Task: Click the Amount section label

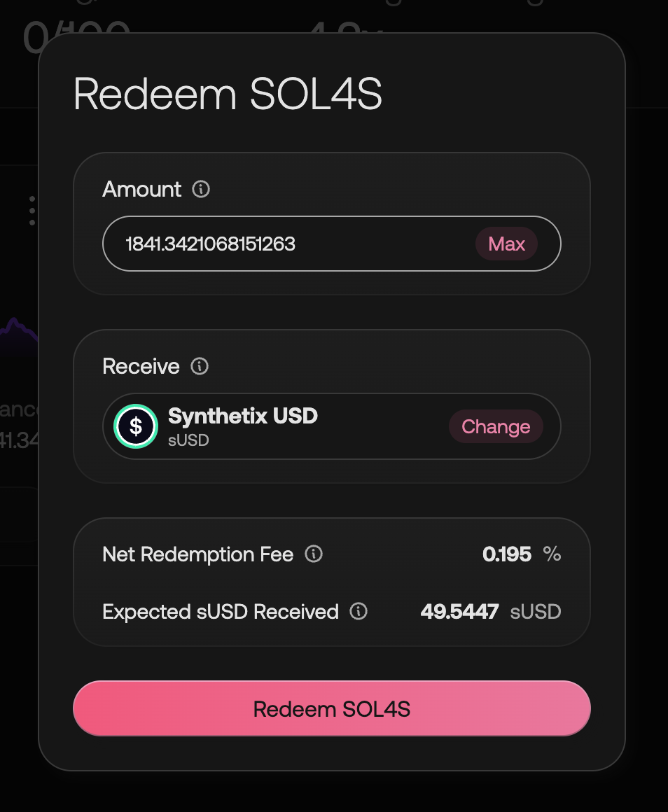Action: pyautogui.click(x=142, y=190)
